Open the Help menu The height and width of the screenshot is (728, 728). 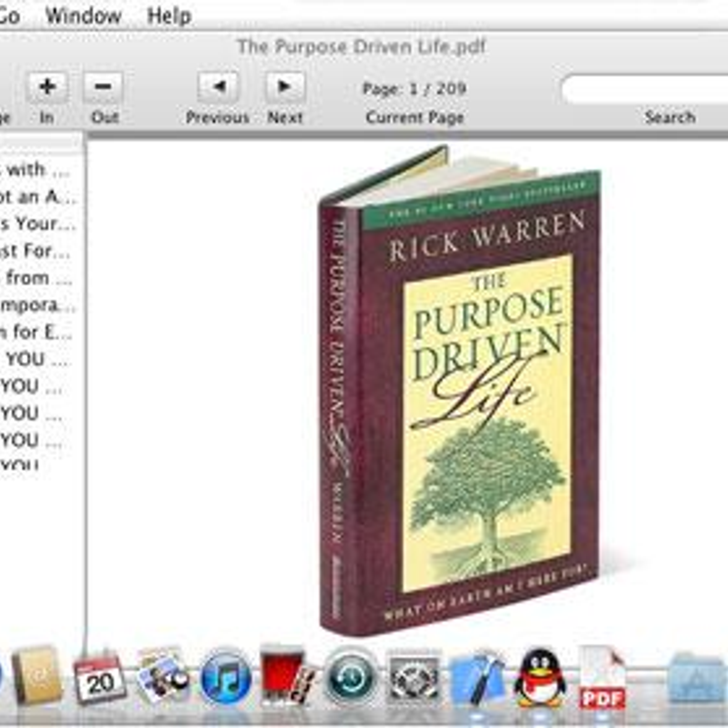tap(169, 16)
